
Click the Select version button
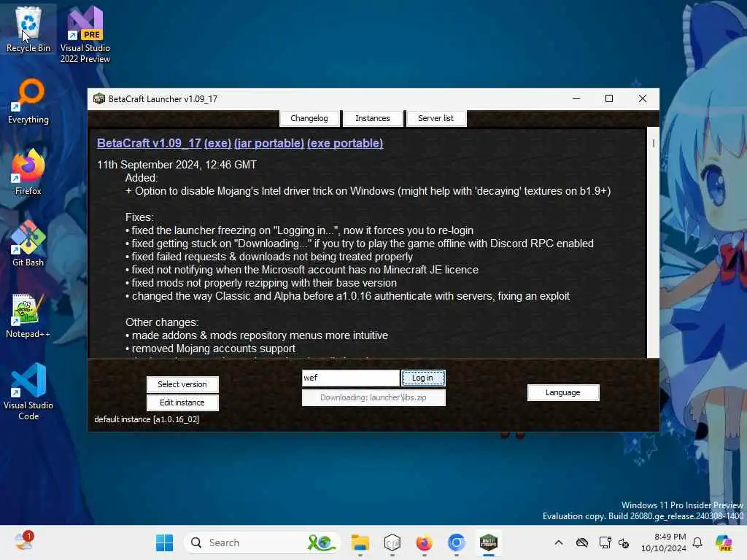182,384
